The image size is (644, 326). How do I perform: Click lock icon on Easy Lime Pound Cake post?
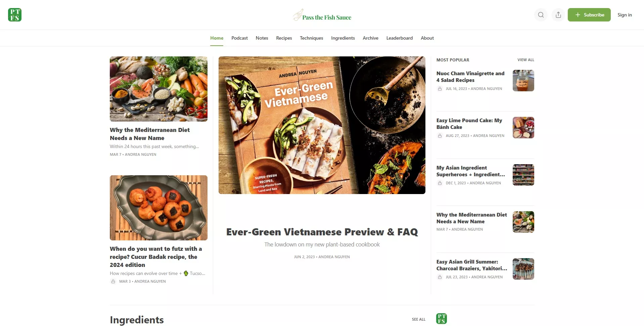[x=440, y=136]
